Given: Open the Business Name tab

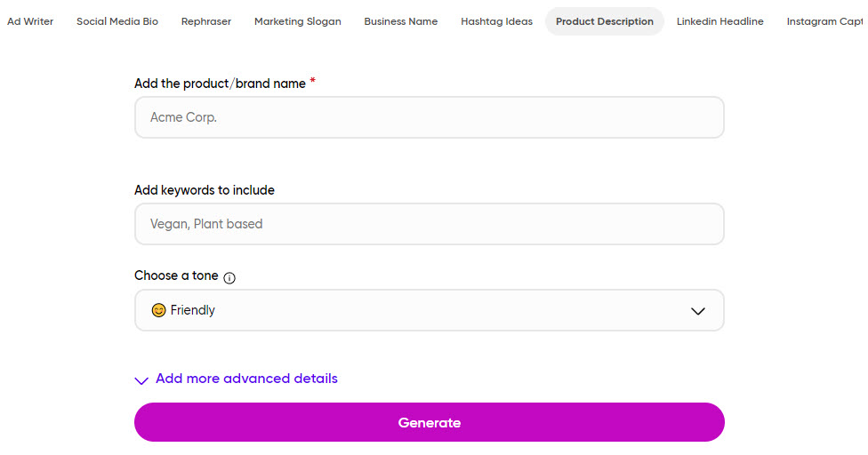Looking at the screenshot, I should [x=401, y=21].
